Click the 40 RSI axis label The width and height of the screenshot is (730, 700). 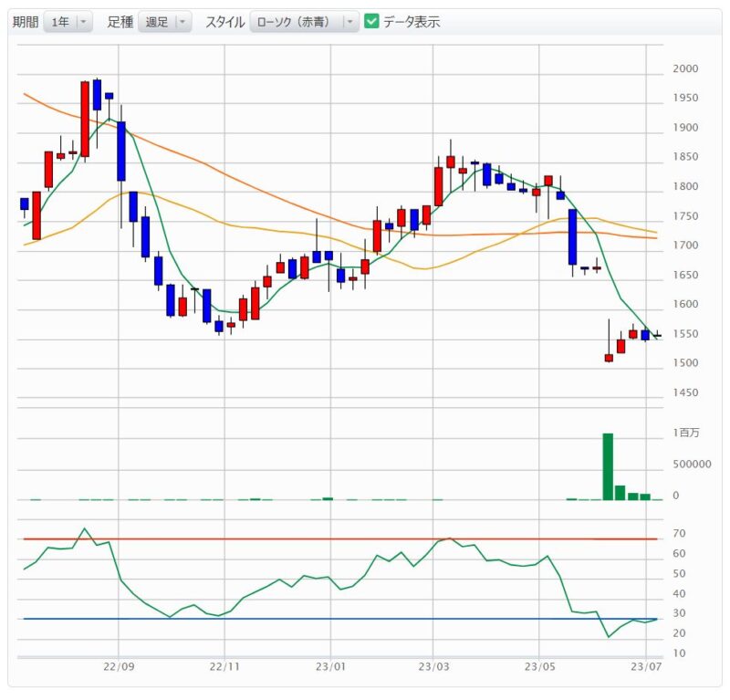tap(679, 594)
